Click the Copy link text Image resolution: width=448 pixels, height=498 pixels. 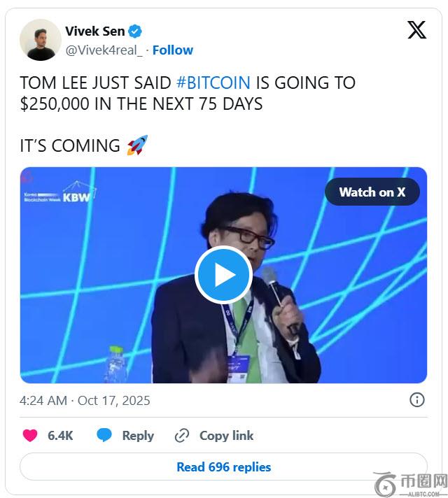pyautogui.click(x=226, y=436)
